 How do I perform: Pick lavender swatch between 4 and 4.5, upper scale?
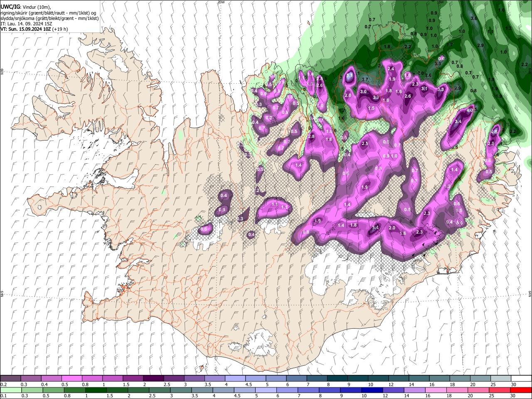pos(235,378)
